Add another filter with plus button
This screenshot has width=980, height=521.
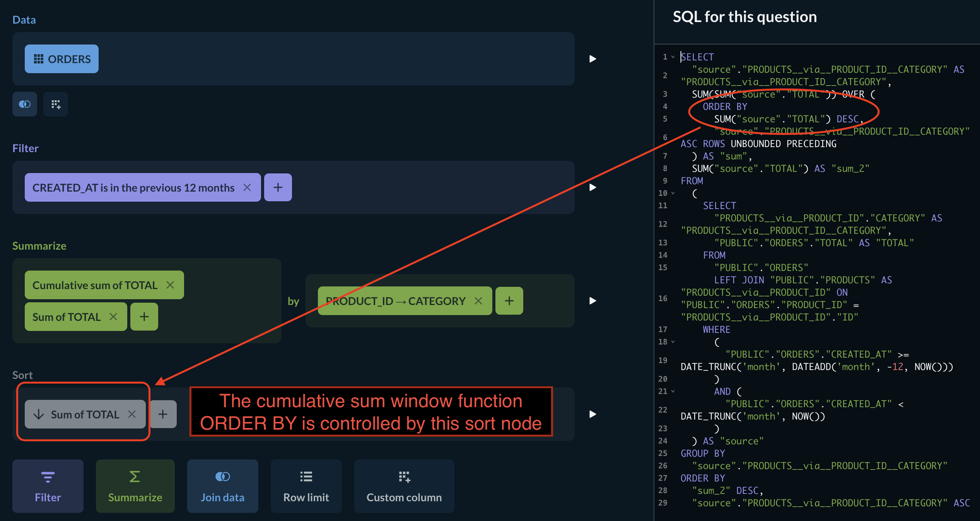coord(278,188)
